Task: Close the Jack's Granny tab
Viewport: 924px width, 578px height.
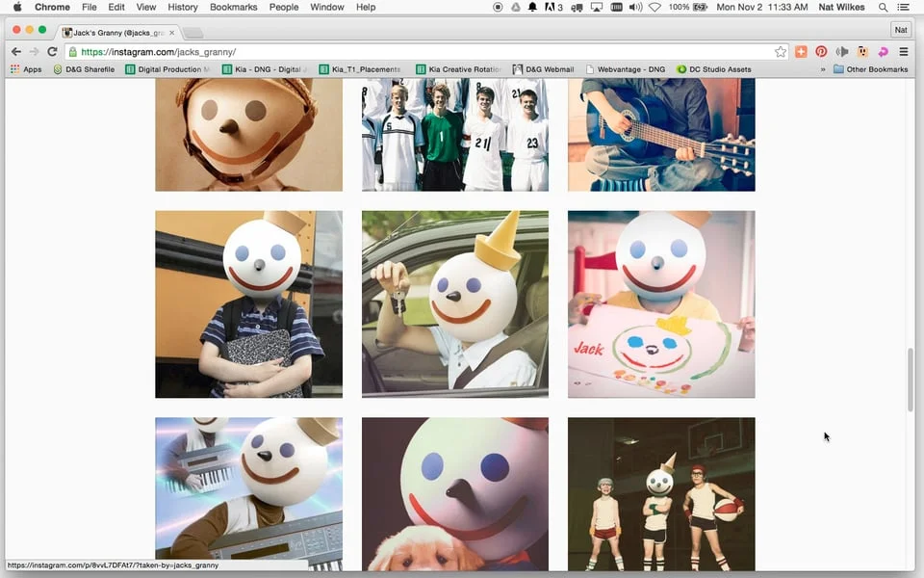Action: click(x=171, y=33)
